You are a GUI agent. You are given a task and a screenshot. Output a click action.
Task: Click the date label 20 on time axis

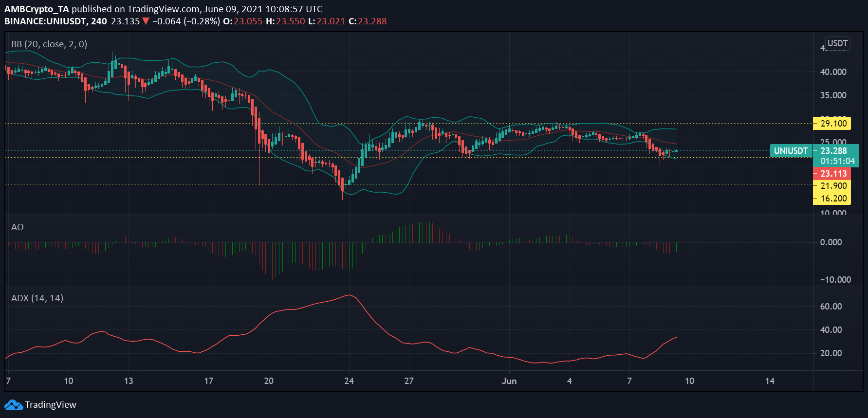pos(269,381)
